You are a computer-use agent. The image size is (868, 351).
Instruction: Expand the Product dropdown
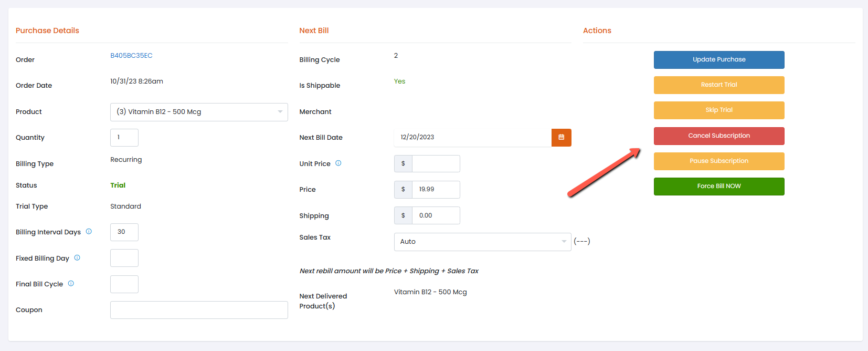click(x=199, y=112)
